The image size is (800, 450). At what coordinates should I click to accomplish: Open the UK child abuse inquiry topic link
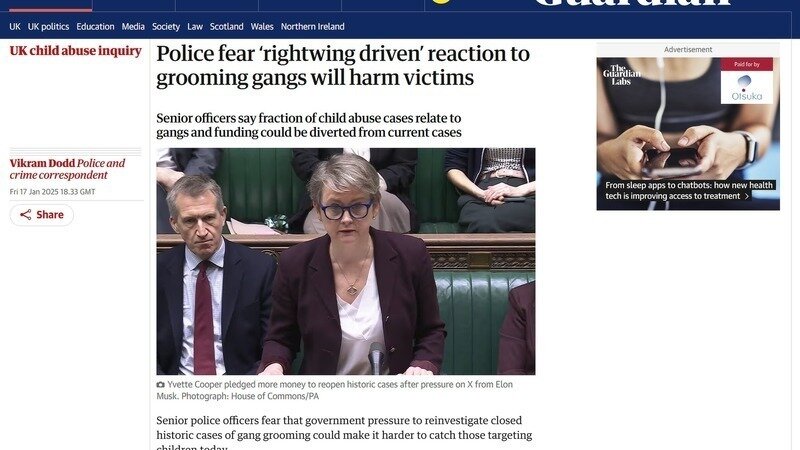[x=76, y=51]
